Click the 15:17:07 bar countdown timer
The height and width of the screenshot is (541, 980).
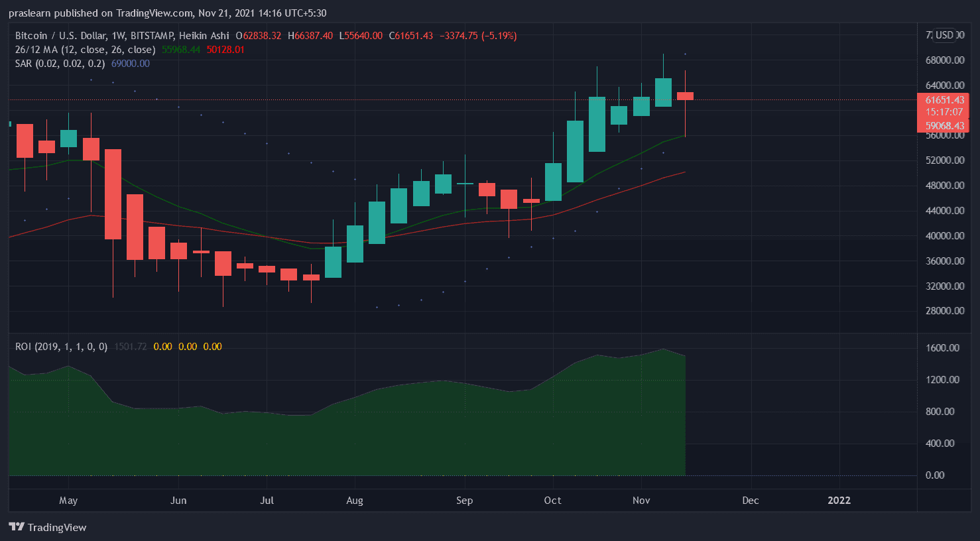pos(944,112)
